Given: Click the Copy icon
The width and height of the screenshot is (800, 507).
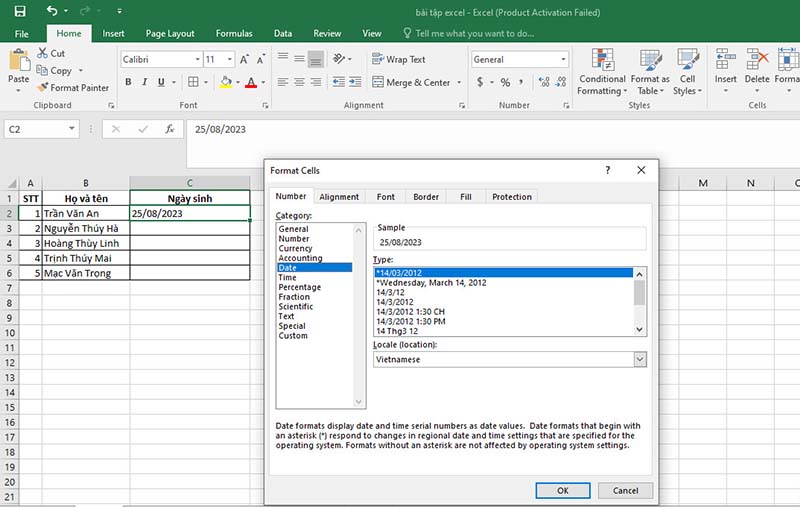Looking at the screenshot, I should pyautogui.click(x=42, y=70).
